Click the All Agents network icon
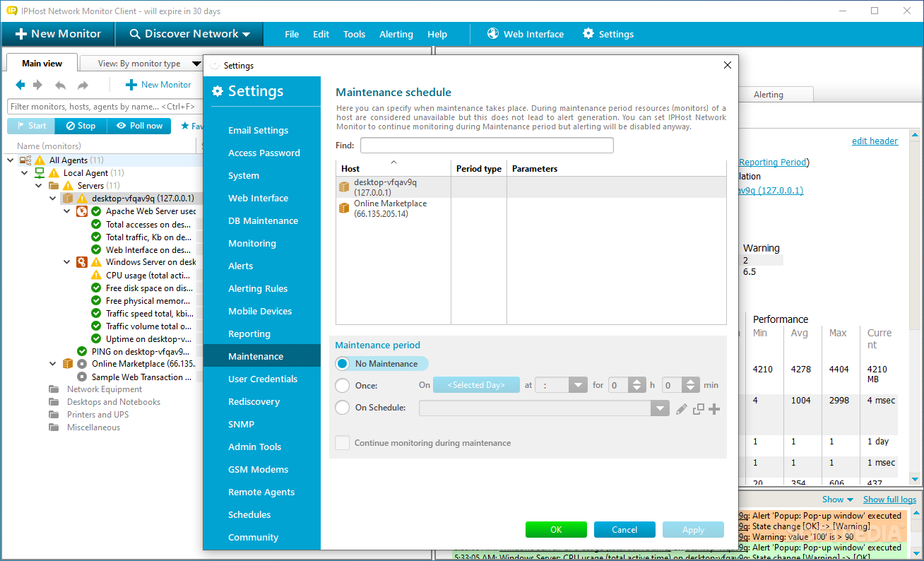Viewport: 924px width, 561px height. coord(25,160)
